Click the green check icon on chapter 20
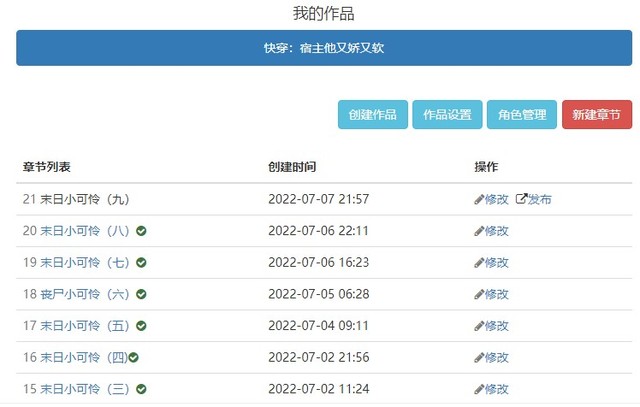The width and height of the screenshot is (640, 407). [x=141, y=231]
